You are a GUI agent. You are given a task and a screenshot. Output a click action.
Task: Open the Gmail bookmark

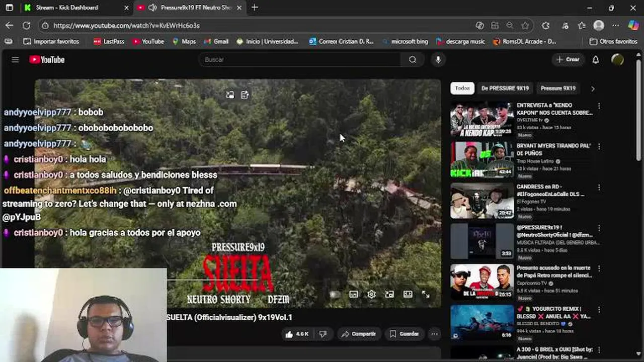[216, 41]
